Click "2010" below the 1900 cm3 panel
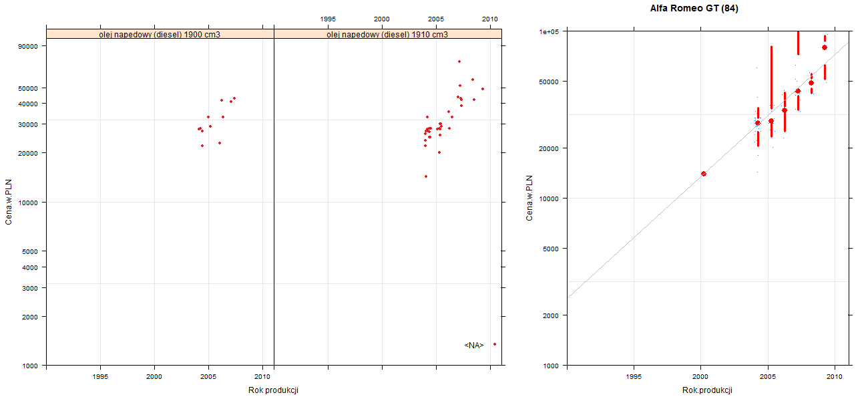868x401 pixels. (263, 377)
